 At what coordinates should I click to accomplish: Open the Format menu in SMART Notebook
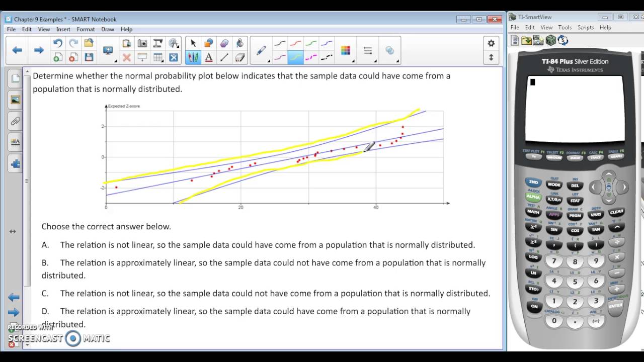point(86,29)
